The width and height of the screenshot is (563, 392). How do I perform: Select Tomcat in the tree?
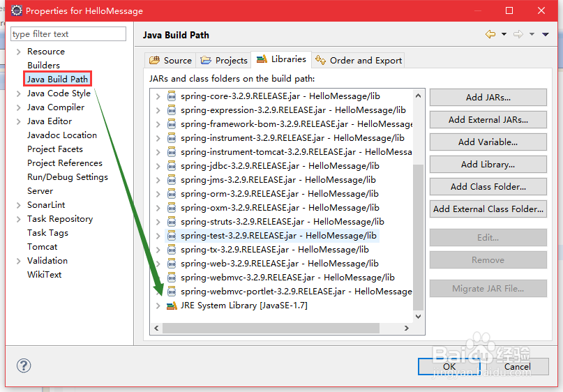43,247
